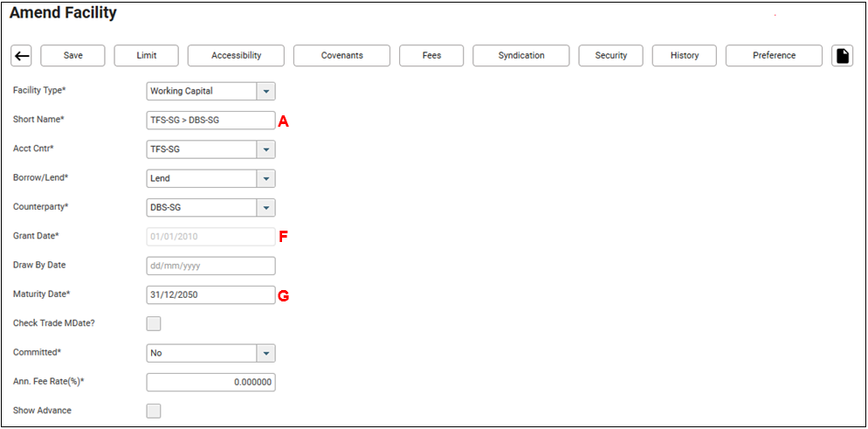Save the facility changes

point(73,56)
